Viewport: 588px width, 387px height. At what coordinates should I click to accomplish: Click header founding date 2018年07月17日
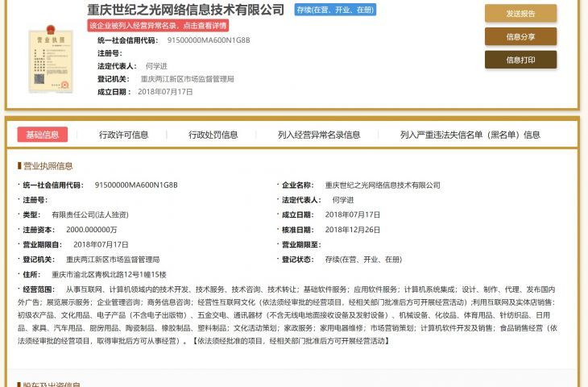tap(165, 92)
